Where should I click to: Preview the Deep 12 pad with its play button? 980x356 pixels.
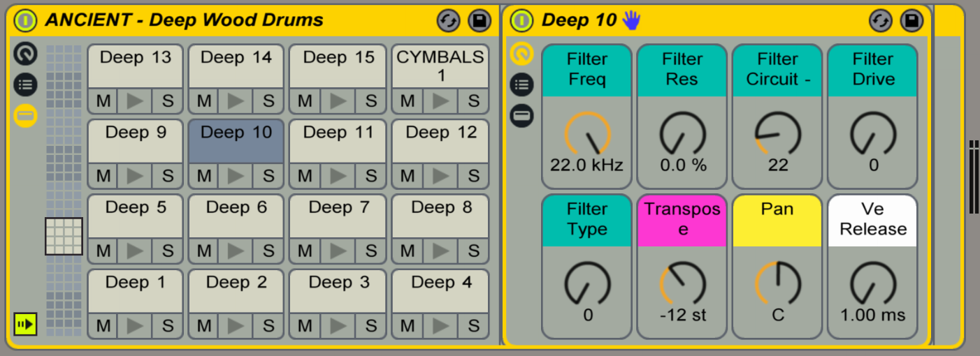click(440, 176)
